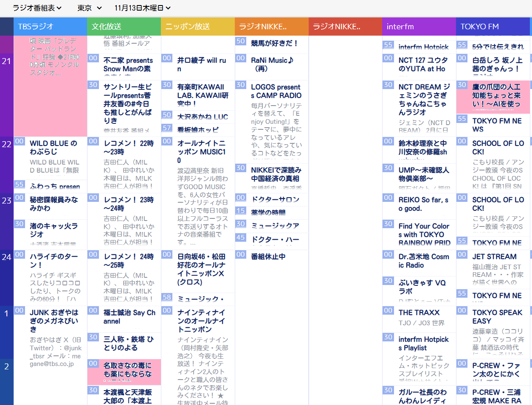The image size is (532, 405).
Task: Expand the 東京 region selector
Action: [x=90, y=8]
